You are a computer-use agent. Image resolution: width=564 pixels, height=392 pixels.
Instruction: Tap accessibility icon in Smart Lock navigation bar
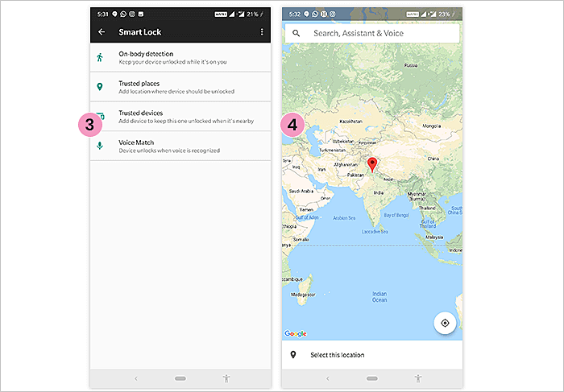pos(226,378)
